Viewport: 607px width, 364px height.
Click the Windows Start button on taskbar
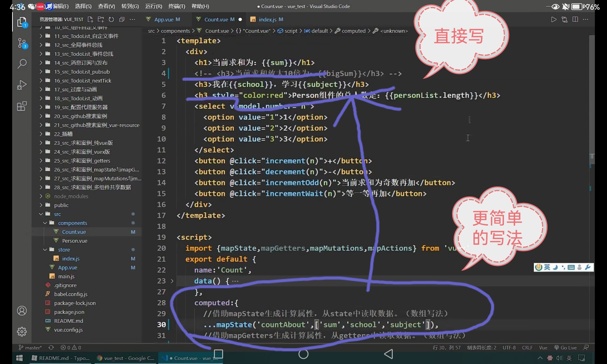click(19, 358)
